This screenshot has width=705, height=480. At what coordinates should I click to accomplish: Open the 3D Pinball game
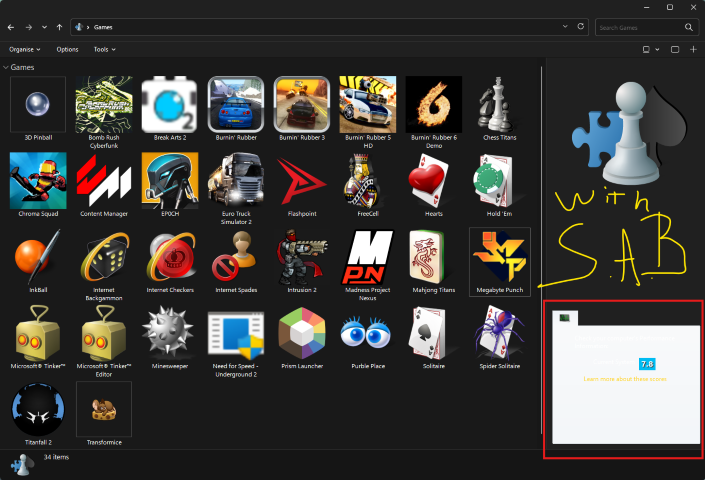[x=38, y=104]
